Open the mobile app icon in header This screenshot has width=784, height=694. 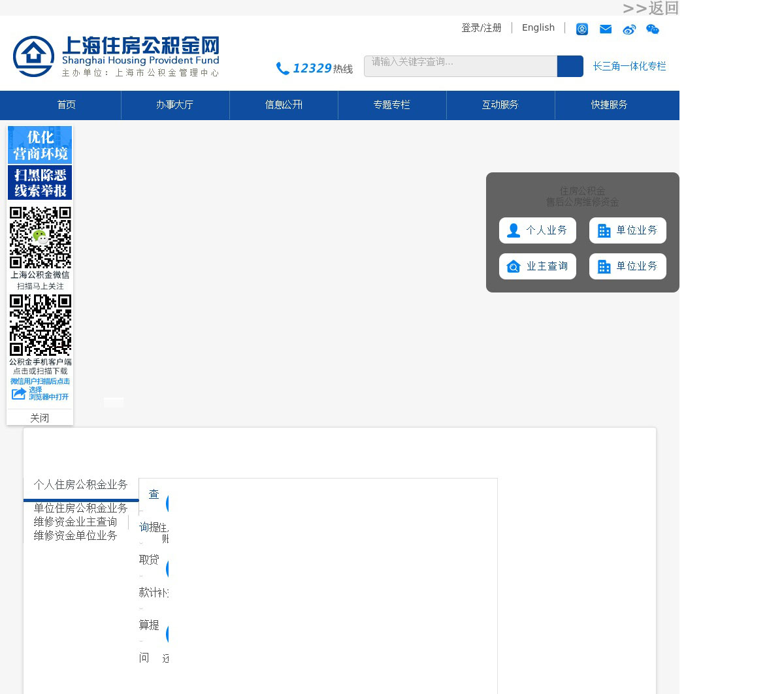coord(582,29)
